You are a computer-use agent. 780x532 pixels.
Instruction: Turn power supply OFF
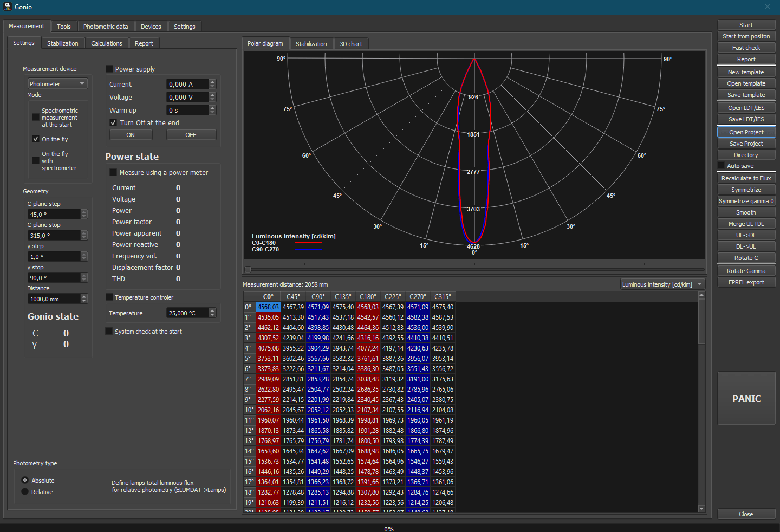(191, 135)
